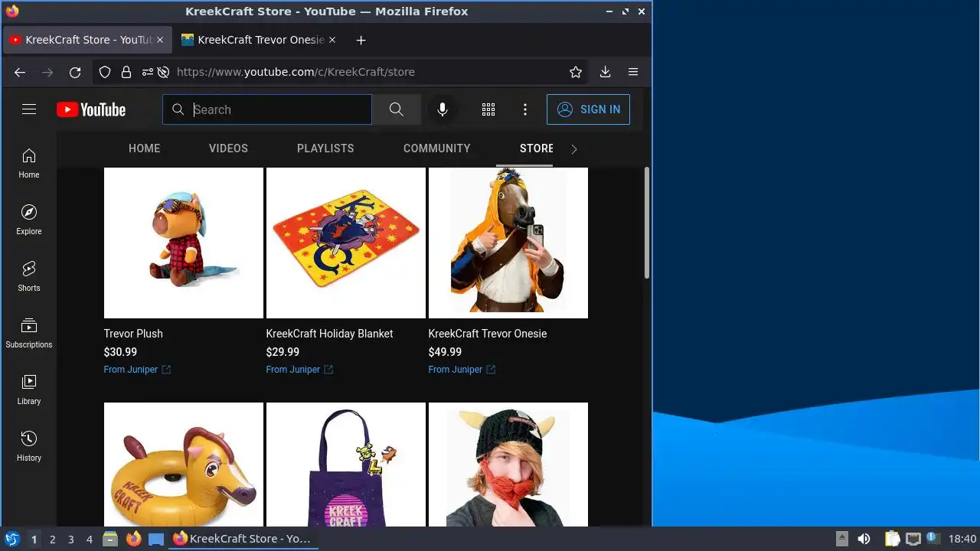The image size is (980, 551).
Task: Click the site security padlock icon
Action: 126,72
